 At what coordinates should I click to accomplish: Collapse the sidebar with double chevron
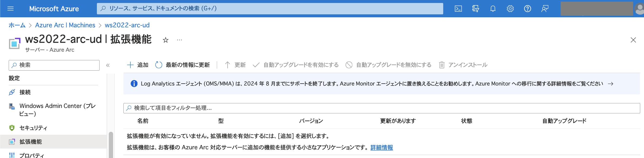point(108,65)
